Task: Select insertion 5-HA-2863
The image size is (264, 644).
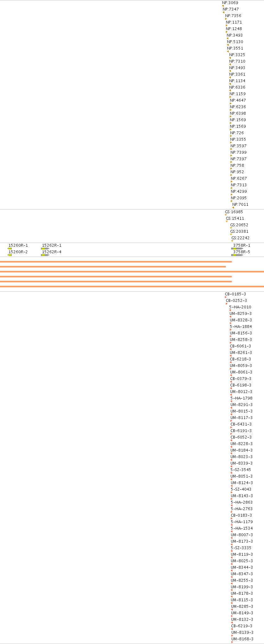Action: coord(232,505)
